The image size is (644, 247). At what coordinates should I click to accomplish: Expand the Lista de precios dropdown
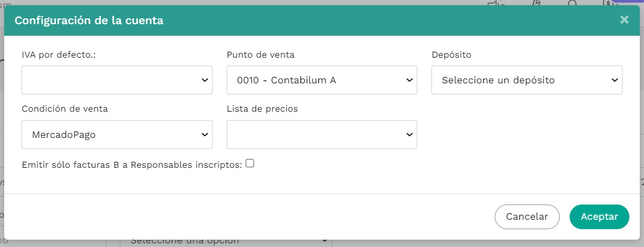(322, 134)
